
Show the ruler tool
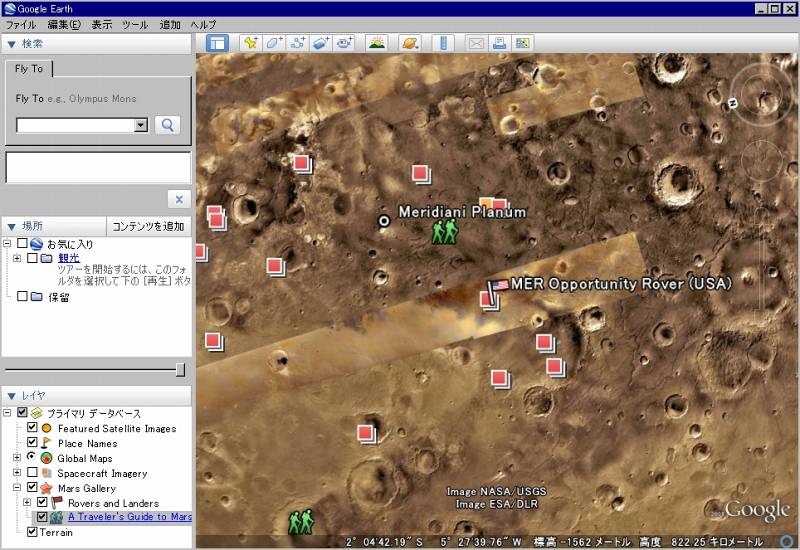(x=443, y=43)
